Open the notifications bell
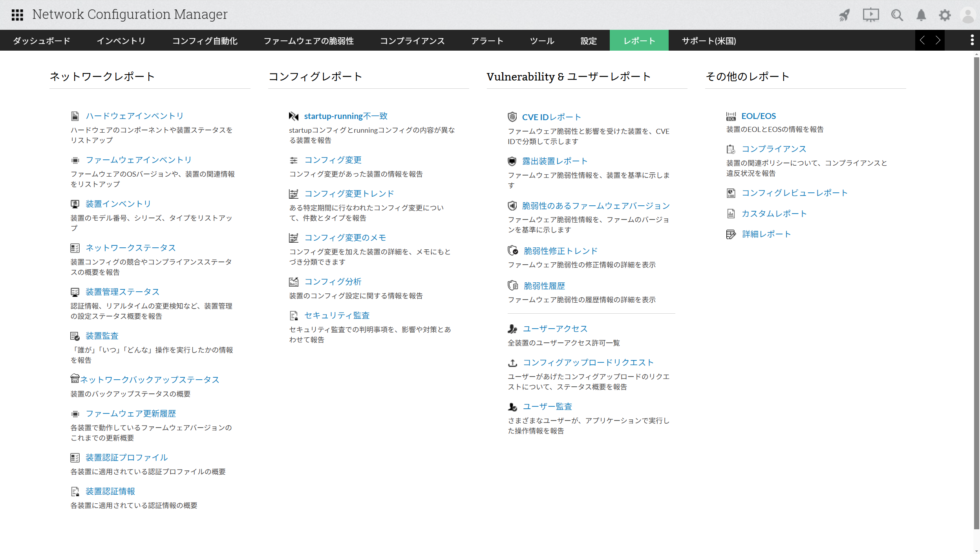 pos(921,15)
